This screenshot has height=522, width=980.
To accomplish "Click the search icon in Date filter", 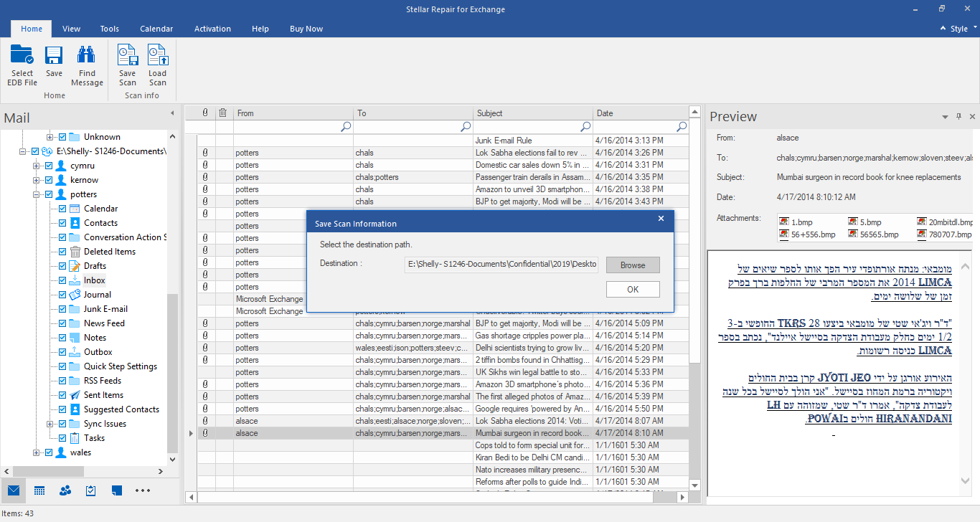I will [x=682, y=127].
